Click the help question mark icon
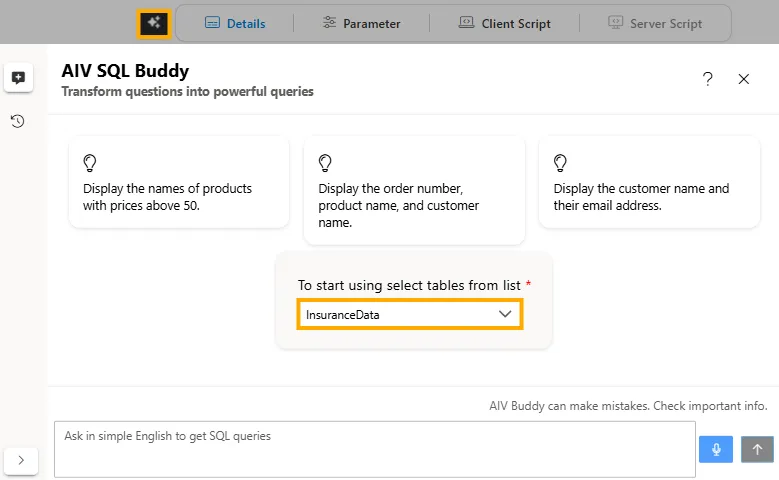This screenshot has height=480, width=779. click(708, 79)
